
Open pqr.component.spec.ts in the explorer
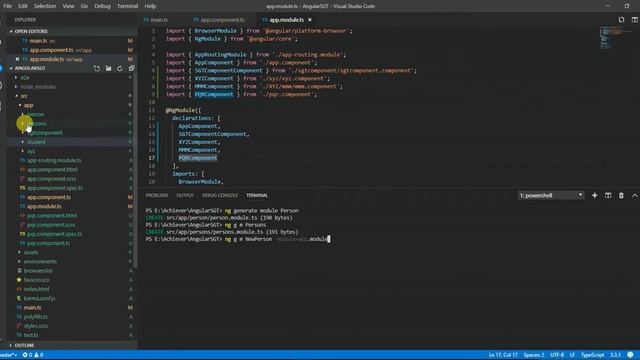[54, 234]
